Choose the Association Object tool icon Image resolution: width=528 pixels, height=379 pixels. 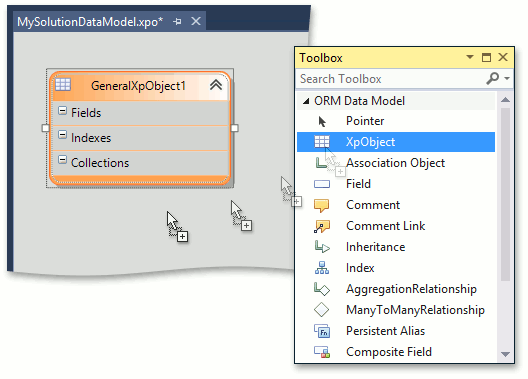321,163
